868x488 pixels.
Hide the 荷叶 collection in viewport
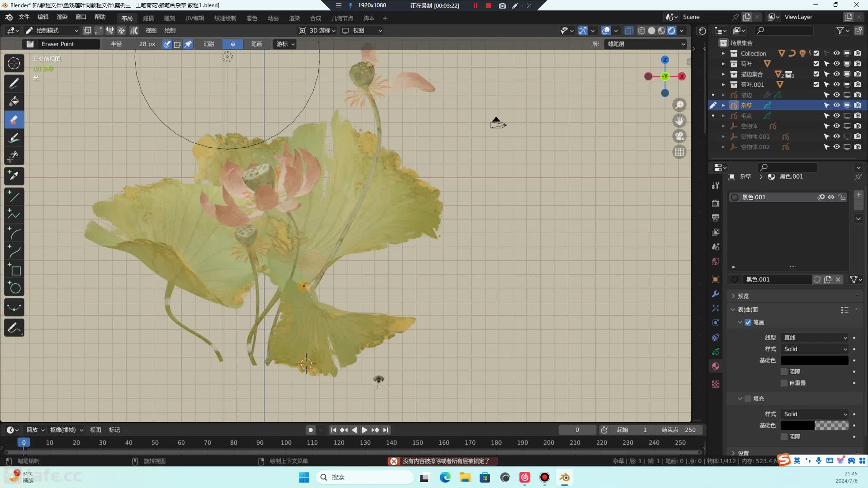click(836, 63)
